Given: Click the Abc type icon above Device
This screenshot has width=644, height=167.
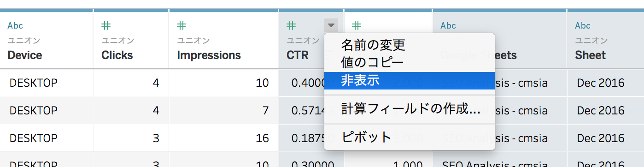Looking at the screenshot, I should tap(15, 25).
